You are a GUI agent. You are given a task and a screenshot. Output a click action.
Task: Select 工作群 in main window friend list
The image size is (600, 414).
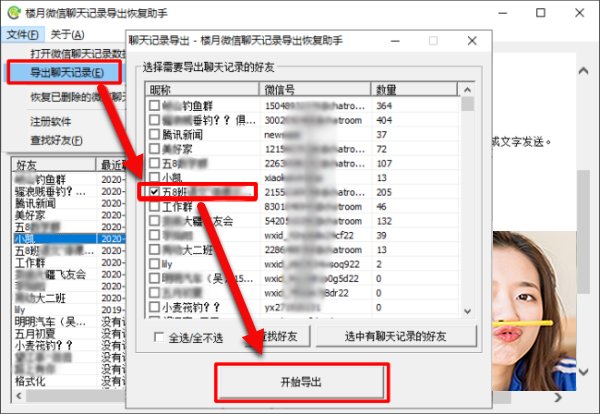pyautogui.click(x=30, y=262)
